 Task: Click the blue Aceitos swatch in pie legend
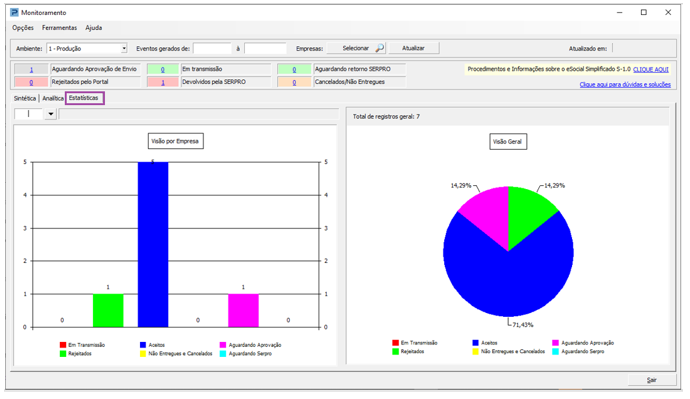point(475,343)
